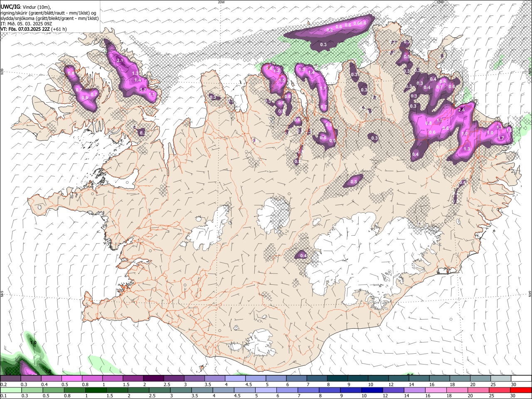Click the '30' label of the bottom legend row

pos(514,396)
